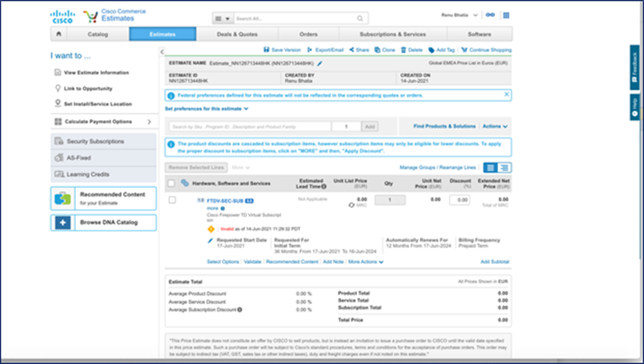Click the MRC recurring charge icon
Screen dimensions: 644x364
(351, 205)
